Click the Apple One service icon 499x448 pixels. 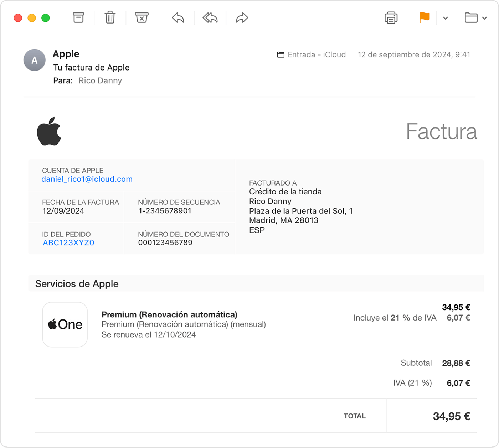coord(65,324)
